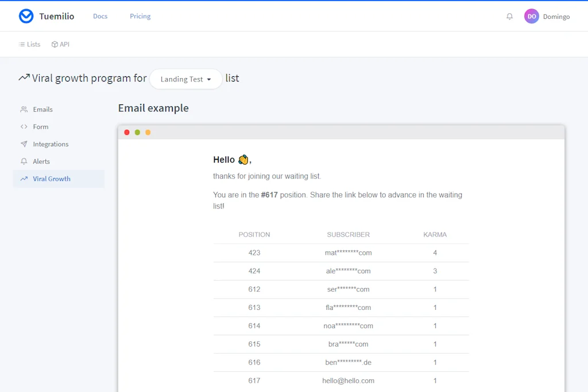
Task: Click the red dot in email preview
Action: point(127,133)
